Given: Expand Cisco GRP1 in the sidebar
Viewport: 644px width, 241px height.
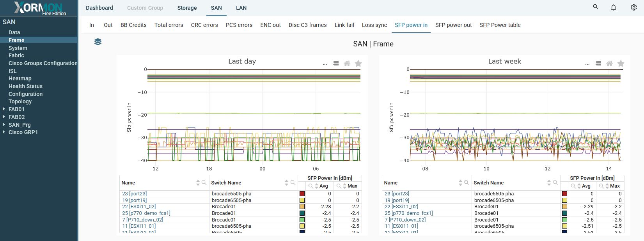Looking at the screenshot, I should pos(4,132).
